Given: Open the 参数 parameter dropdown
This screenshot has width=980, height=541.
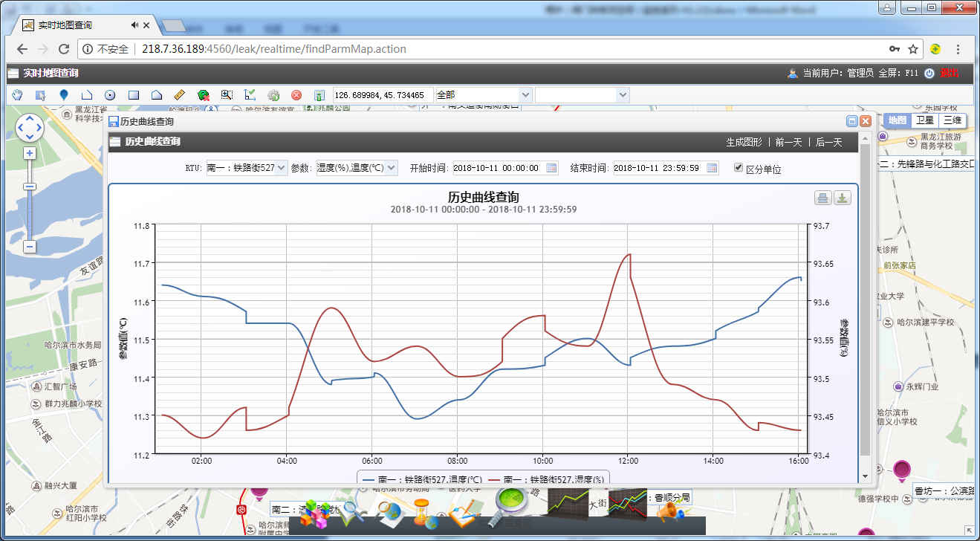Looking at the screenshot, I should [x=357, y=168].
